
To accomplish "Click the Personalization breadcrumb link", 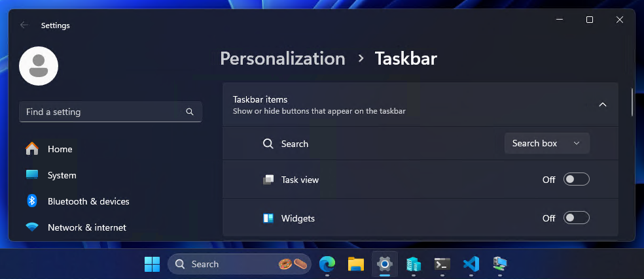I will (x=283, y=59).
